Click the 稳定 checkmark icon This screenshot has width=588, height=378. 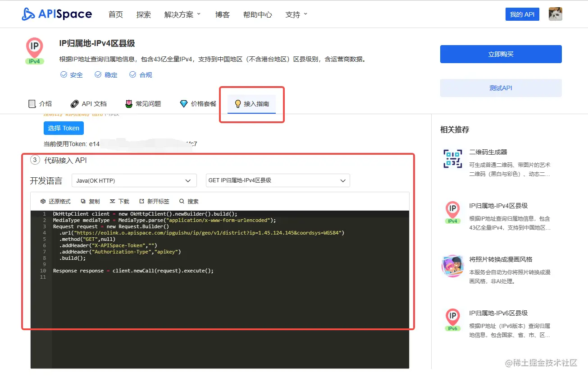pos(98,74)
